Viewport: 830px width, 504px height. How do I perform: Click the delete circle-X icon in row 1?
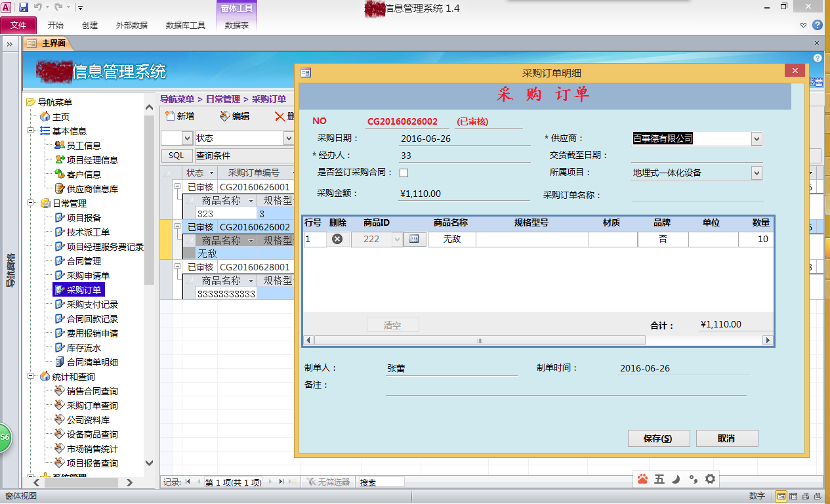tap(337, 240)
